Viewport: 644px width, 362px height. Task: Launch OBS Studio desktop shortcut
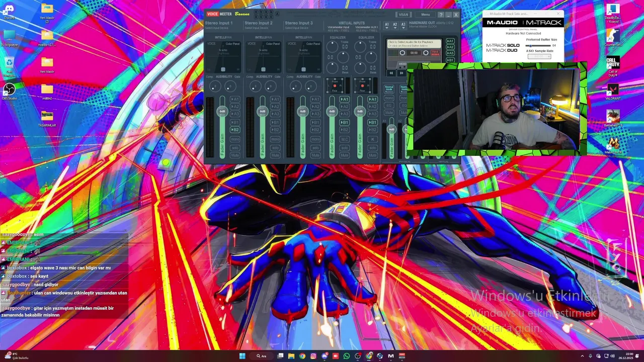9,92
